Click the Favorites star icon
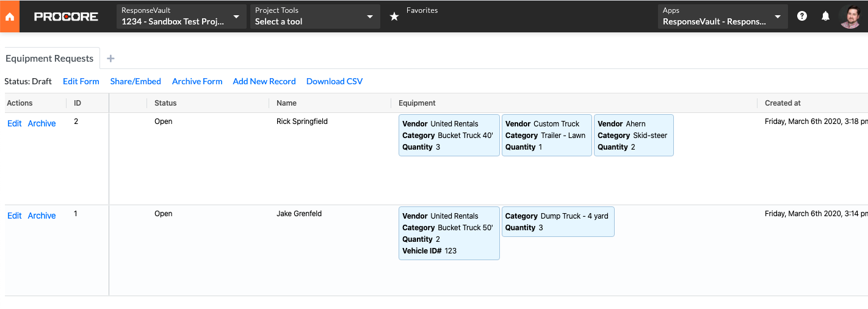This screenshot has width=868, height=309. tap(394, 16)
